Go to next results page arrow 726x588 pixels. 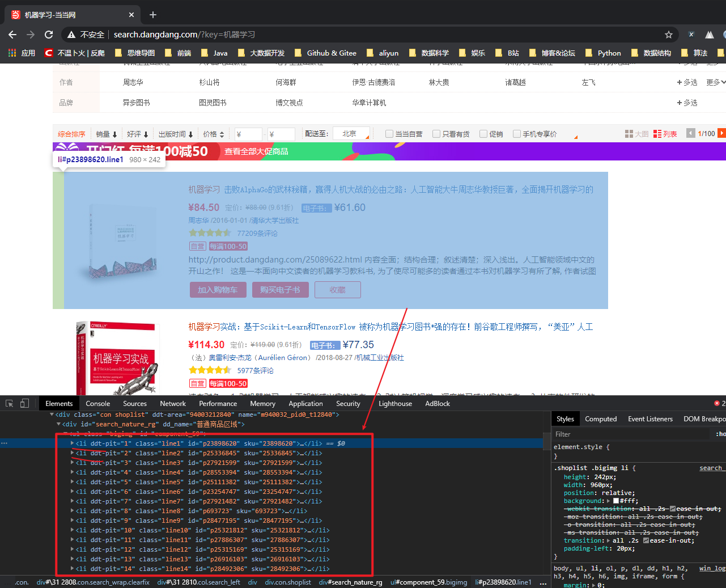tap(721, 133)
